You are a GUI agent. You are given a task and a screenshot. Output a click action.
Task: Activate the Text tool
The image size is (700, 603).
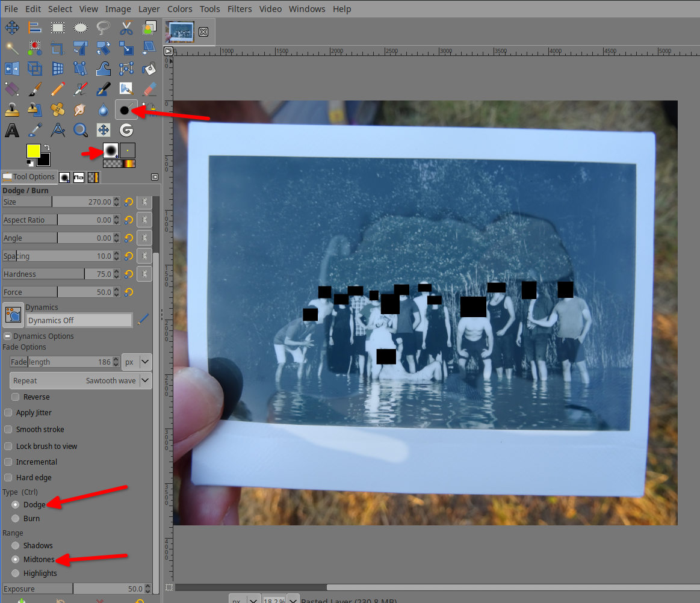(12, 130)
